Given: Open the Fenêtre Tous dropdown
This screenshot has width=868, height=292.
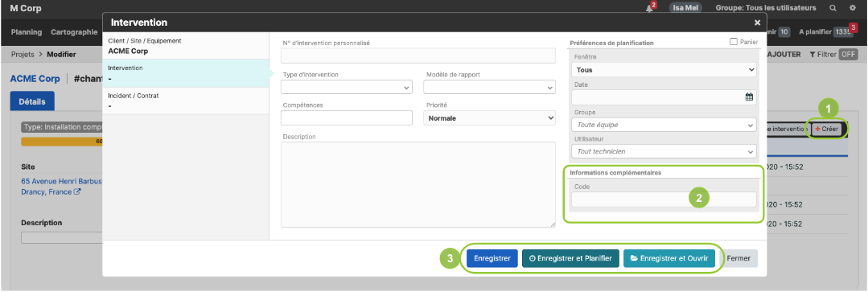Looking at the screenshot, I should [x=664, y=70].
